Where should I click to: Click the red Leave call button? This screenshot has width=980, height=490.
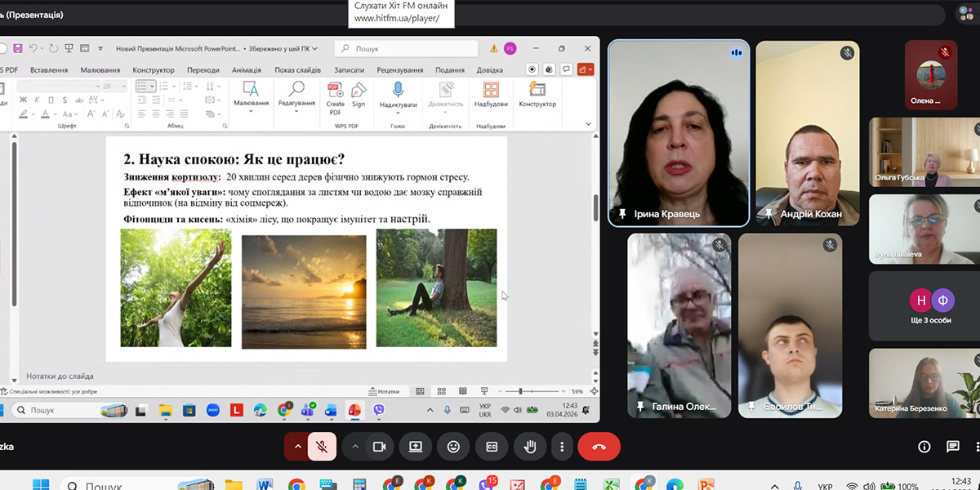click(x=599, y=447)
